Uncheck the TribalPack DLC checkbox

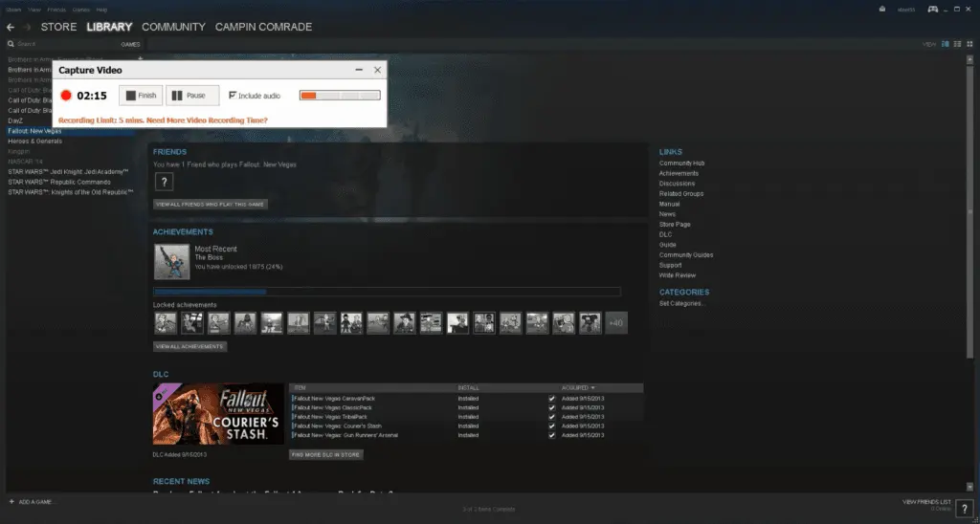point(551,417)
